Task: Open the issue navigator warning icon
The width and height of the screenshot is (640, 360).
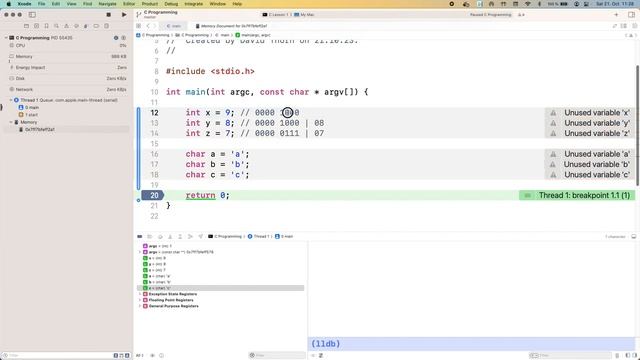Action: coord(67,26)
